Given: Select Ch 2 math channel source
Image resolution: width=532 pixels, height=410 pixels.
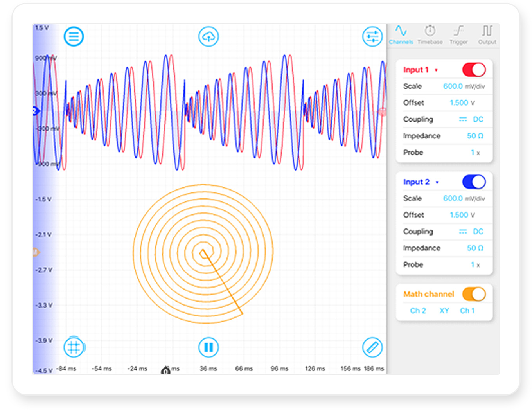Looking at the screenshot, I should pos(418,311).
